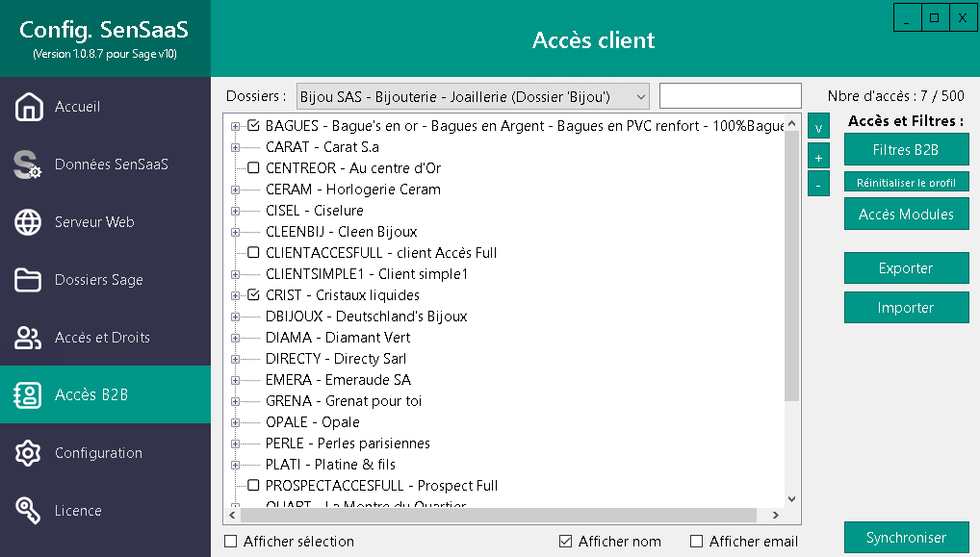980x557 pixels.
Task: Click the horizontal scrollbar right arrow
Action: (x=776, y=516)
